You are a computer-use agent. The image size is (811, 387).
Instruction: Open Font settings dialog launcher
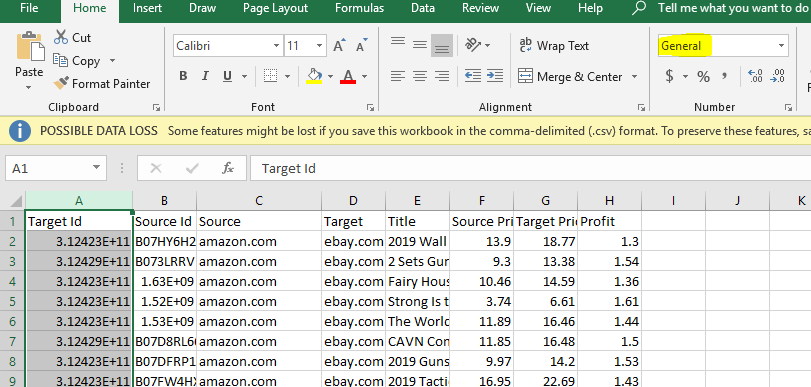click(370, 108)
